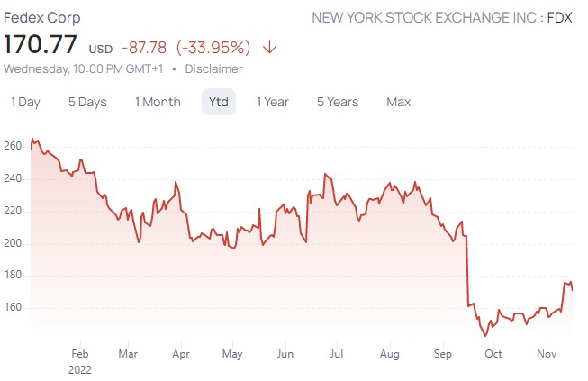Click the Feb label on the time axis
This screenshot has width=588, height=381.
pos(79,354)
